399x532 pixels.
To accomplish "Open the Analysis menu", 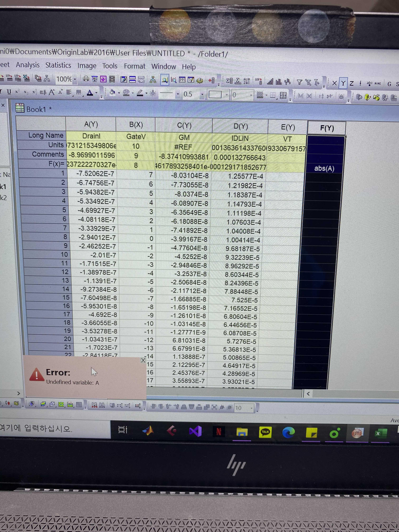I will click(x=28, y=65).
